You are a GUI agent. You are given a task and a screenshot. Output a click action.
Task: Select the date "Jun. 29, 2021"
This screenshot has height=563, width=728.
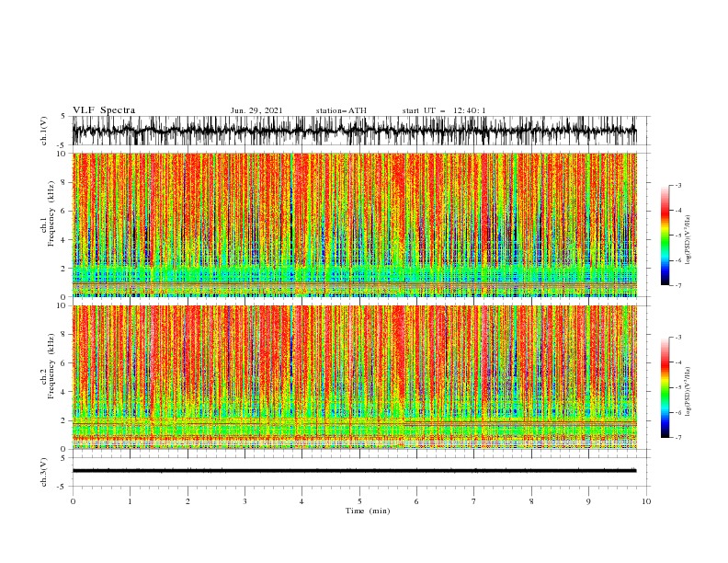click(256, 110)
